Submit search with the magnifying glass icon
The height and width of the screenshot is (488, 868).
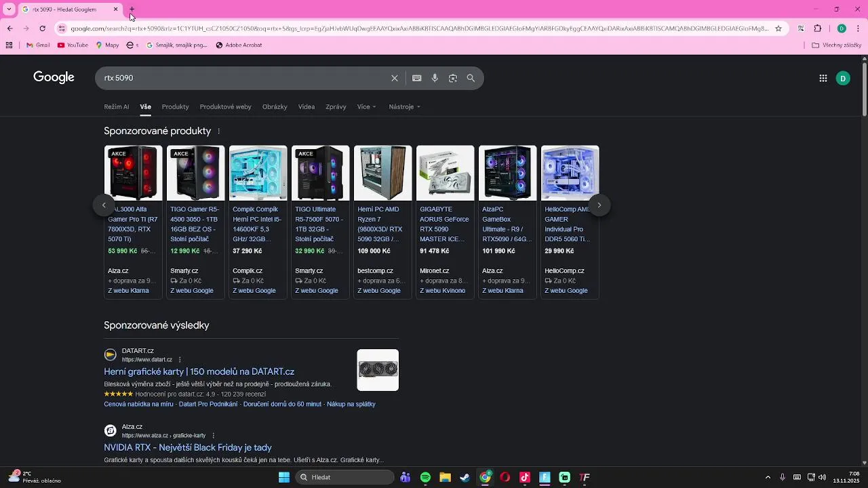point(471,78)
